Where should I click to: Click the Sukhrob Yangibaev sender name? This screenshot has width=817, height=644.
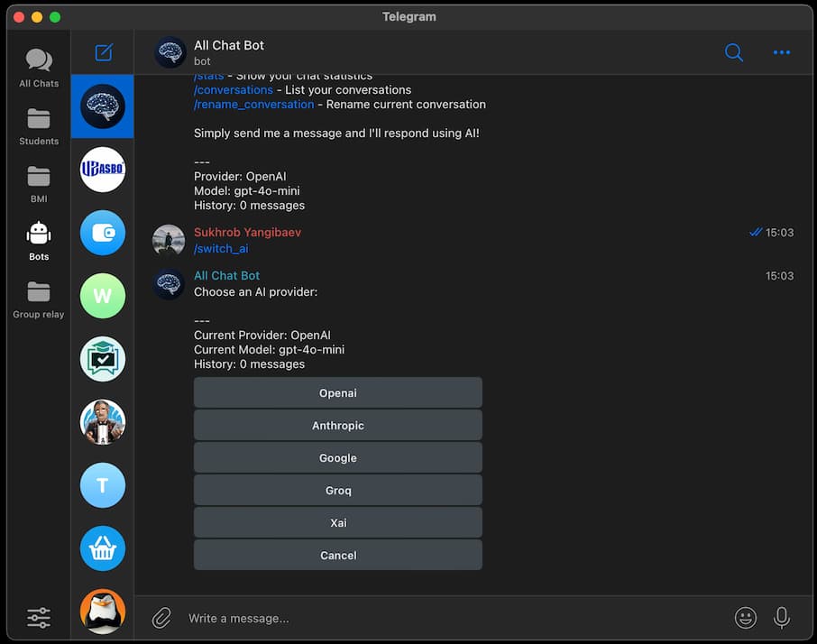tap(247, 233)
